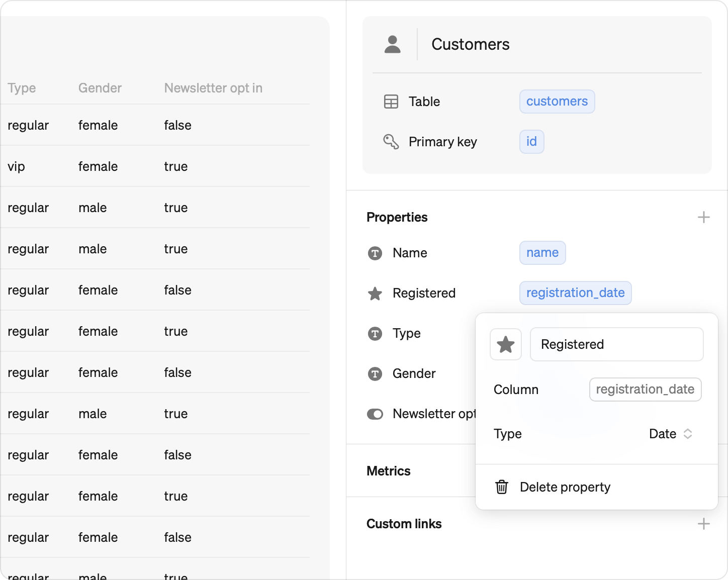The height and width of the screenshot is (580, 728).
Task: Click the Properties section heading
Action: point(397,217)
